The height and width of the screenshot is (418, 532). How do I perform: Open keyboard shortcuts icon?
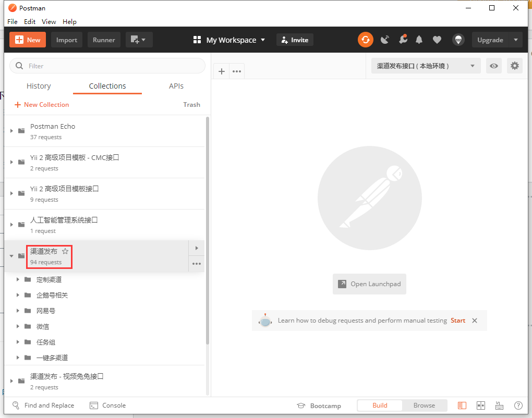(499, 405)
